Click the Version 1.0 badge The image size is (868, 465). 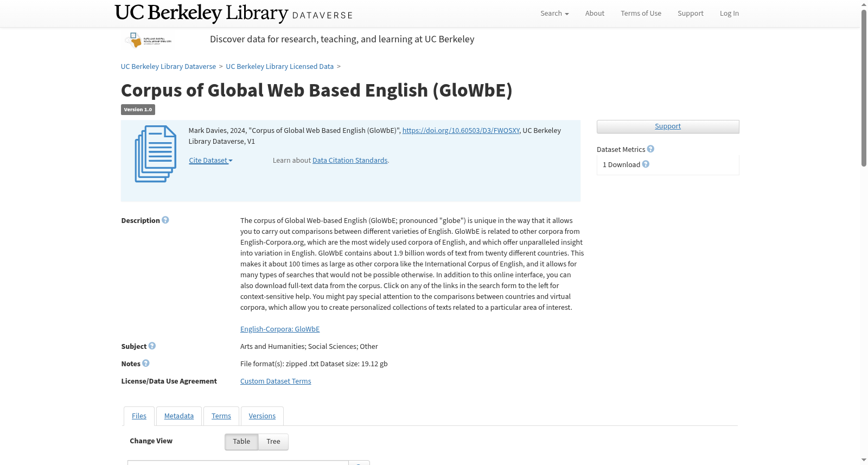[138, 110]
